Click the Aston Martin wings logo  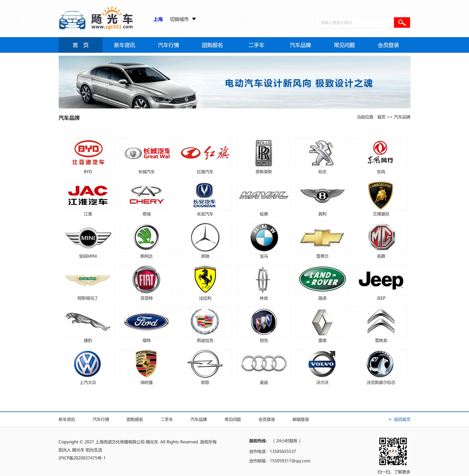pyautogui.click(x=88, y=279)
